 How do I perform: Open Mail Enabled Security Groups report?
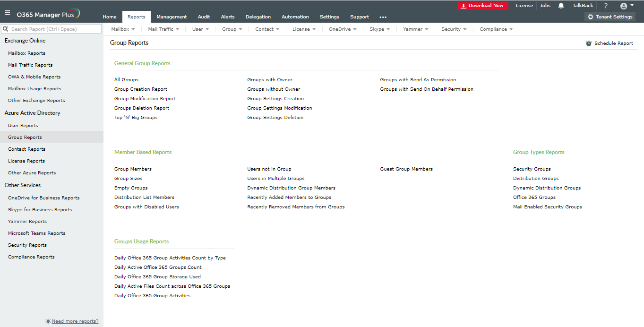pos(548,207)
